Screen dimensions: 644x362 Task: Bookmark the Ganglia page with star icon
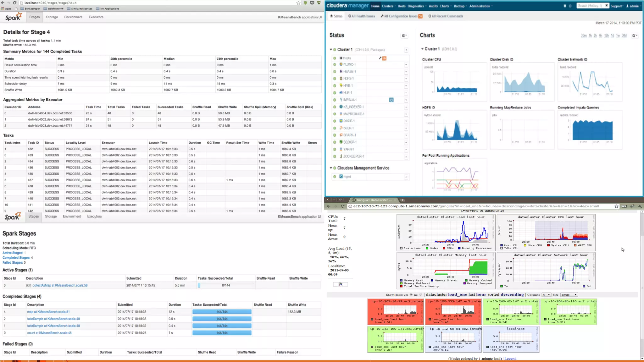pos(616,206)
